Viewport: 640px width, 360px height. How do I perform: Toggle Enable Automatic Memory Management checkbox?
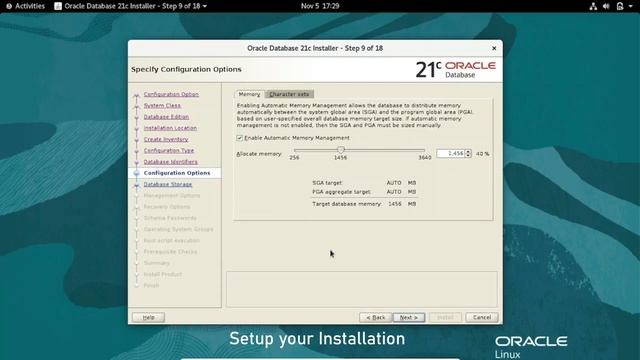240,138
